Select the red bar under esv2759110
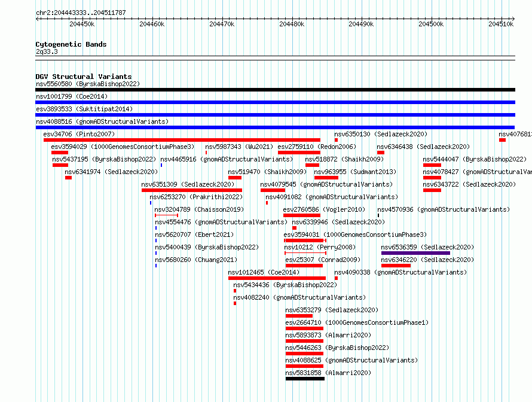Screen dimensions: 532x402 click(x=299, y=153)
